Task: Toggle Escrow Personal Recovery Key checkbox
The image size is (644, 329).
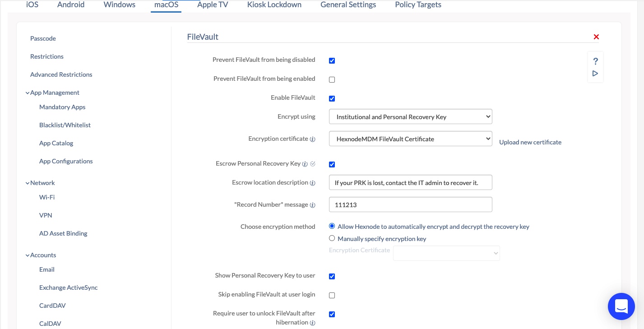Action: [332, 164]
